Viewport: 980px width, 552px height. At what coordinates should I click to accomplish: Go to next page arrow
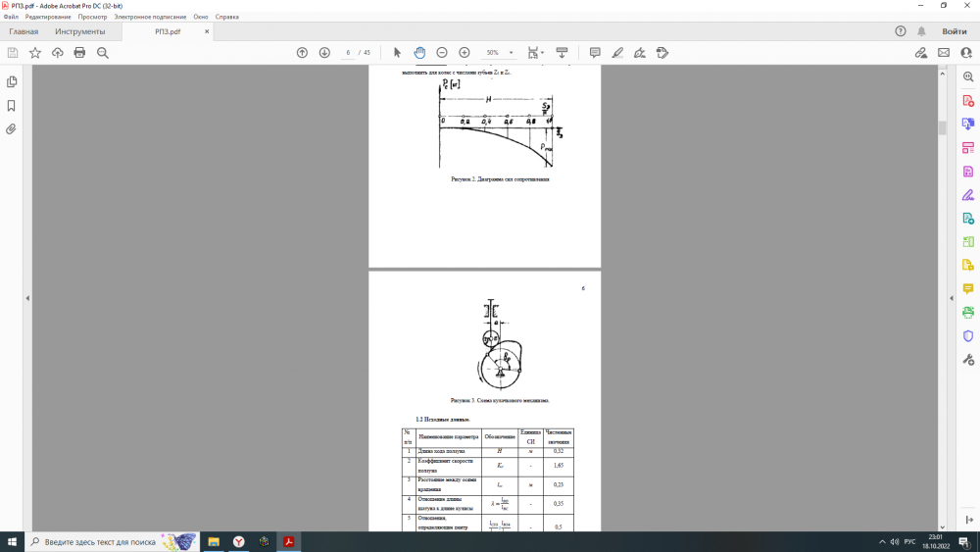point(324,53)
